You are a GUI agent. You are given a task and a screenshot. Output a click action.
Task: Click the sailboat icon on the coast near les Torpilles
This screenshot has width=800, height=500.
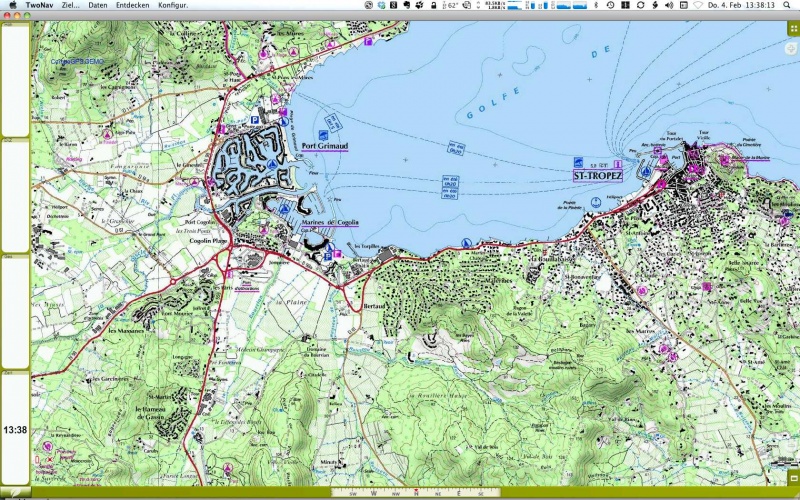[x=465, y=242]
